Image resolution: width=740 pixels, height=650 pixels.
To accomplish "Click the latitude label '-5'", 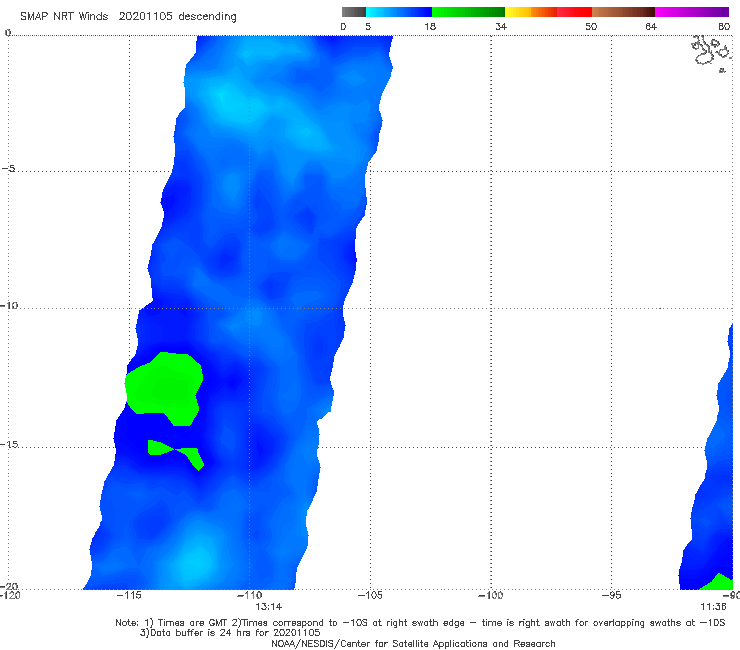I will [x=9, y=169].
